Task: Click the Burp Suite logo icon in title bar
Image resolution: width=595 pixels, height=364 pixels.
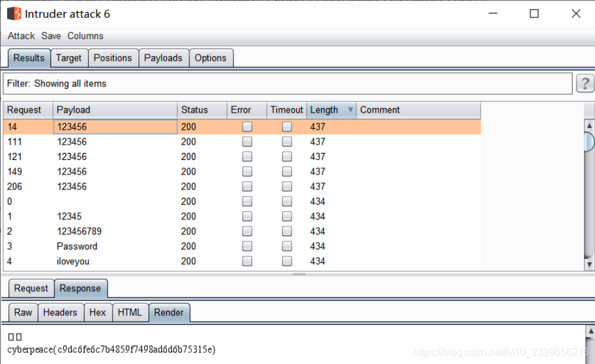Action: [x=14, y=13]
